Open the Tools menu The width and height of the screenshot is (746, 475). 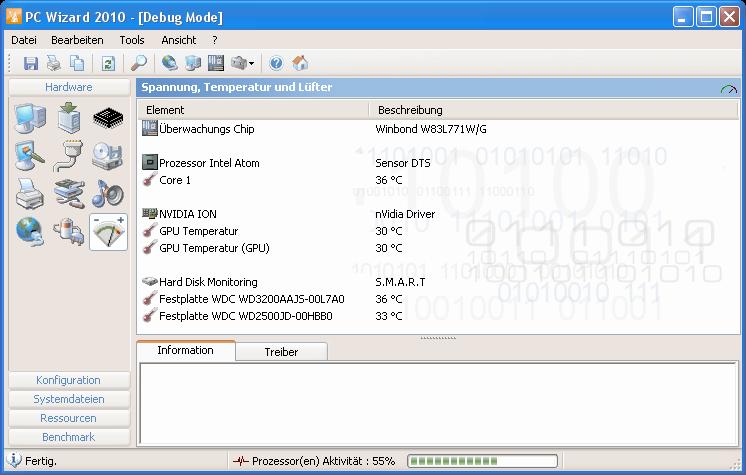pos(132,40)
